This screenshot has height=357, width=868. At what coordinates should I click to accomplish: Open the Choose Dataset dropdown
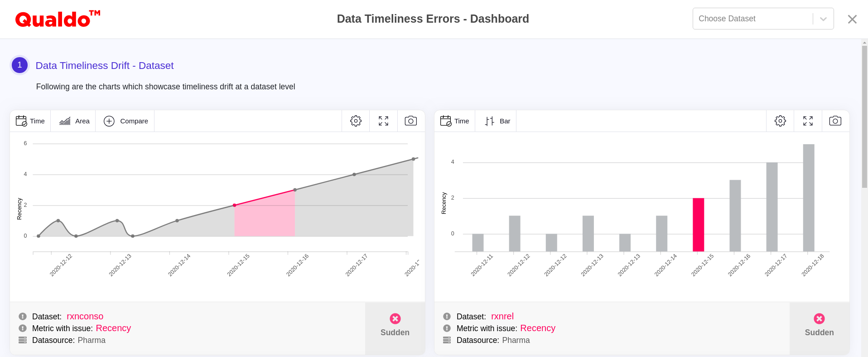pyautogui.click(x=752, y=19)
